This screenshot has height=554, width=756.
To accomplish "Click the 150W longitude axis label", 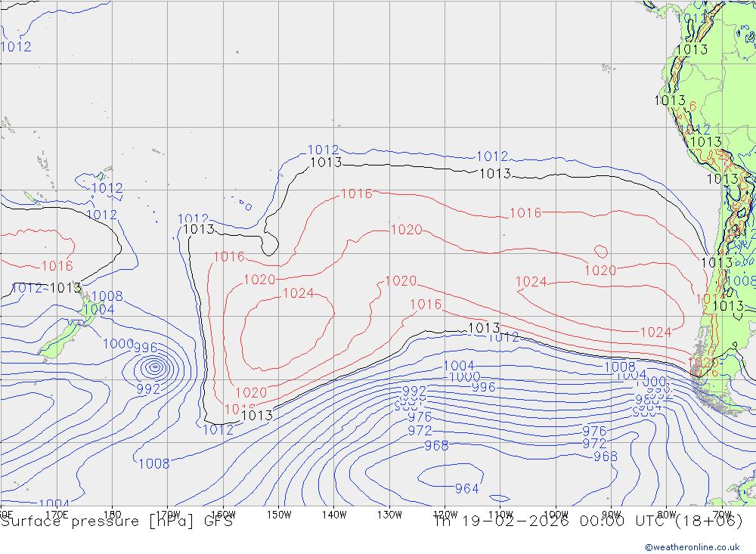I will pos(279,515).
